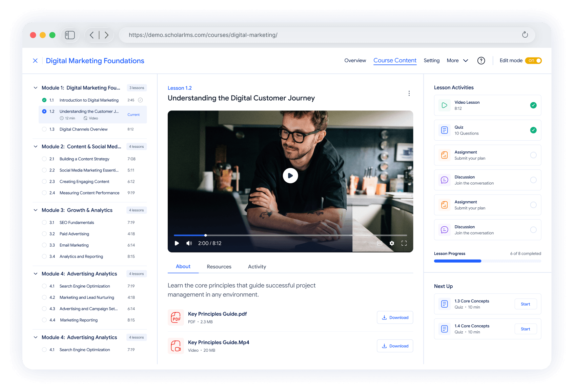The height and width of the screenshot is (392, 574).
Task: Click the video progress bar handle
Action: tap(206, 235)
